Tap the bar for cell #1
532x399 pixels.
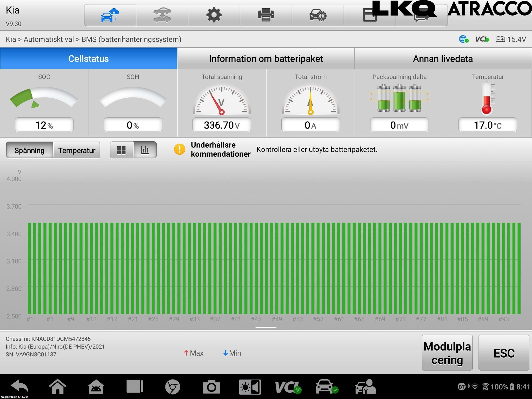pyautogui.click(x=30, y=268)
